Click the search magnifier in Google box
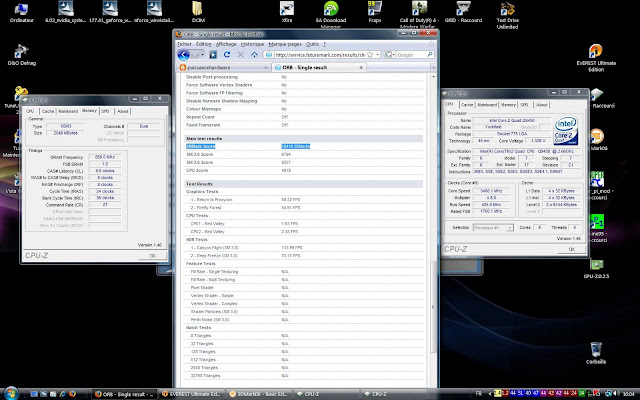Viewport: 640px width, 400px height. point(430,54)
